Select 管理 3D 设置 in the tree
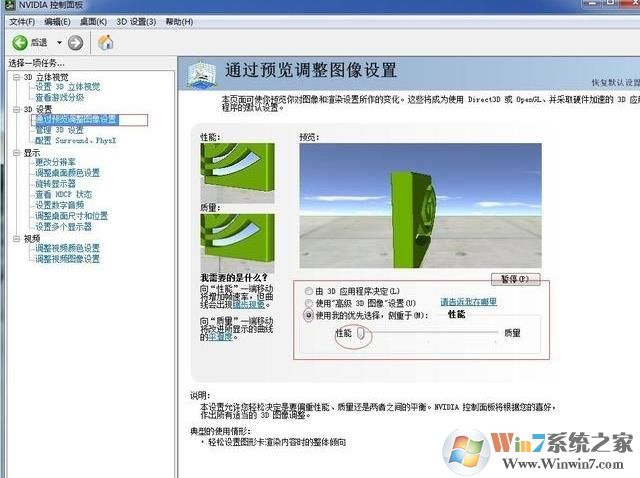640x478 pixels. [x=59, y=130]
